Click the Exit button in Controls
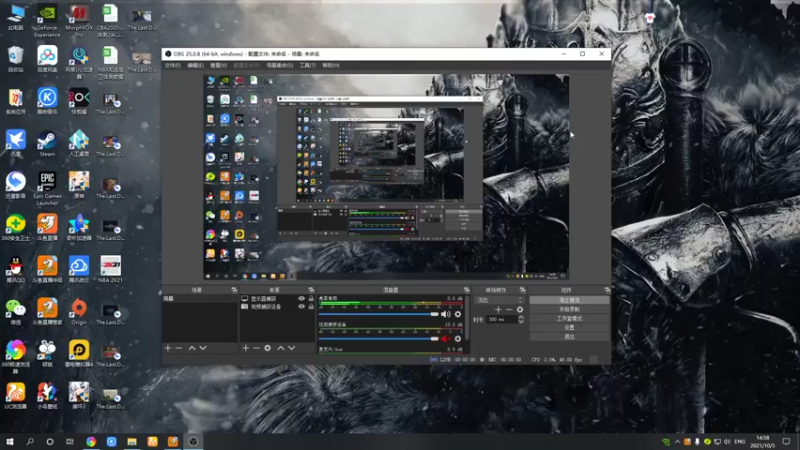Screen dimensions: 800x450 (569, 337)
